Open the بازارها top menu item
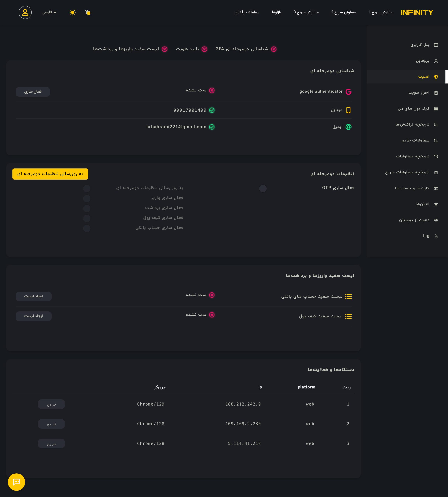The width and height of the screenshot is (448, 497). 276,12
